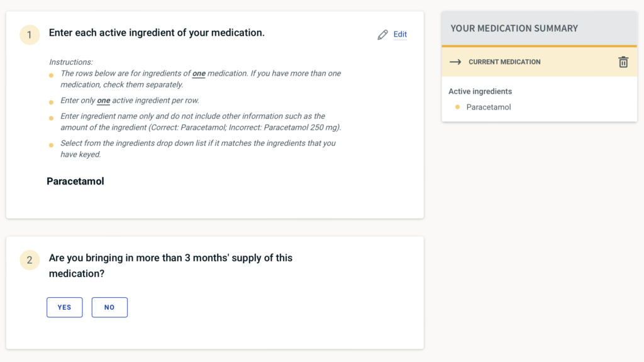Click the Instructions label text
This screenshot has height=362, width=644.
point(70,62)
